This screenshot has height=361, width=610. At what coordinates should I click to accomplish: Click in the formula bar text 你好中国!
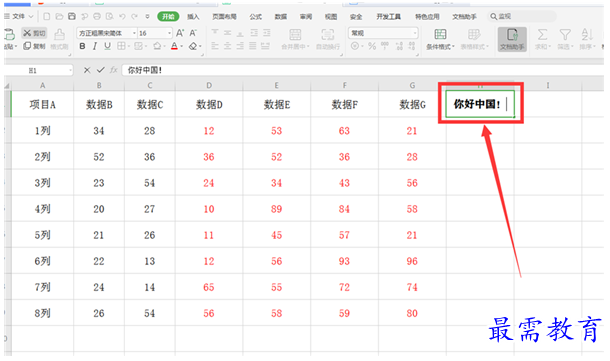coord(145,70)
